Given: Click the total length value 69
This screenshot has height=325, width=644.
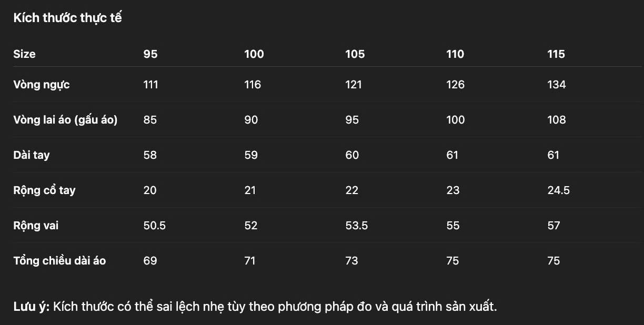Looking at the screenshot, I should [x=150, y=261].
